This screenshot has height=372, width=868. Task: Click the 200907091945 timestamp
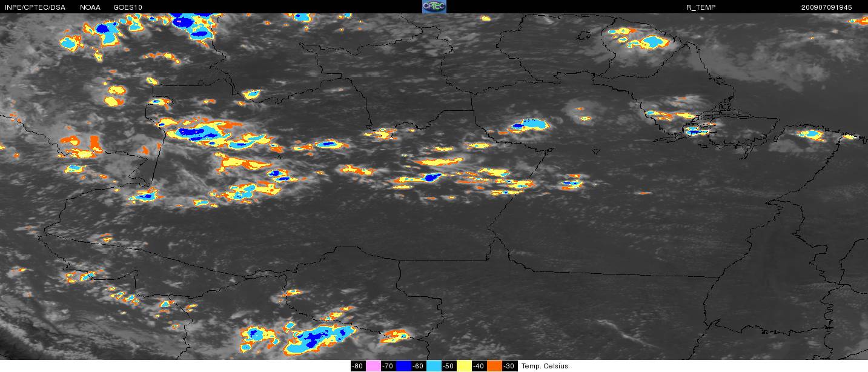tap(826, 7)
